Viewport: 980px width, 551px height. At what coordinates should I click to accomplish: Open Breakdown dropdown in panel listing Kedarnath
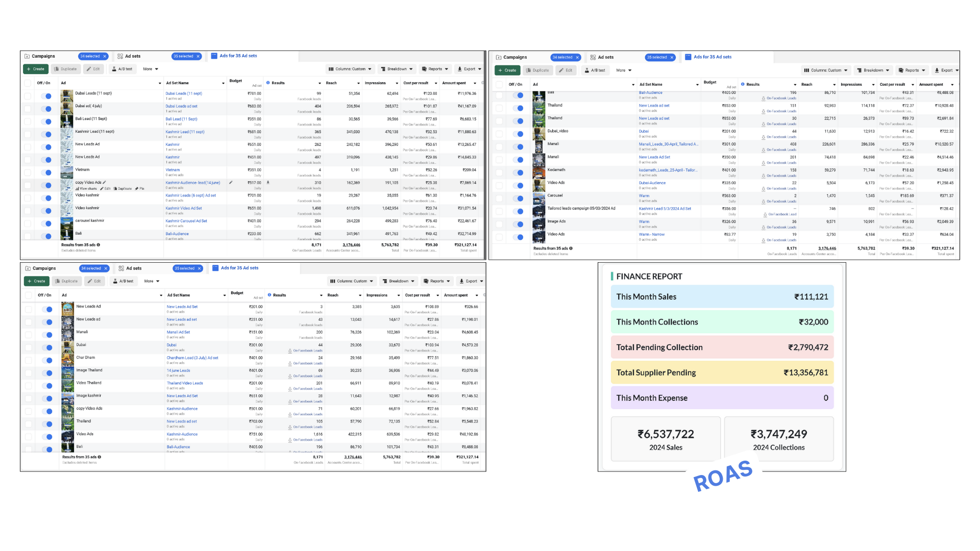[x=873, y=70]
